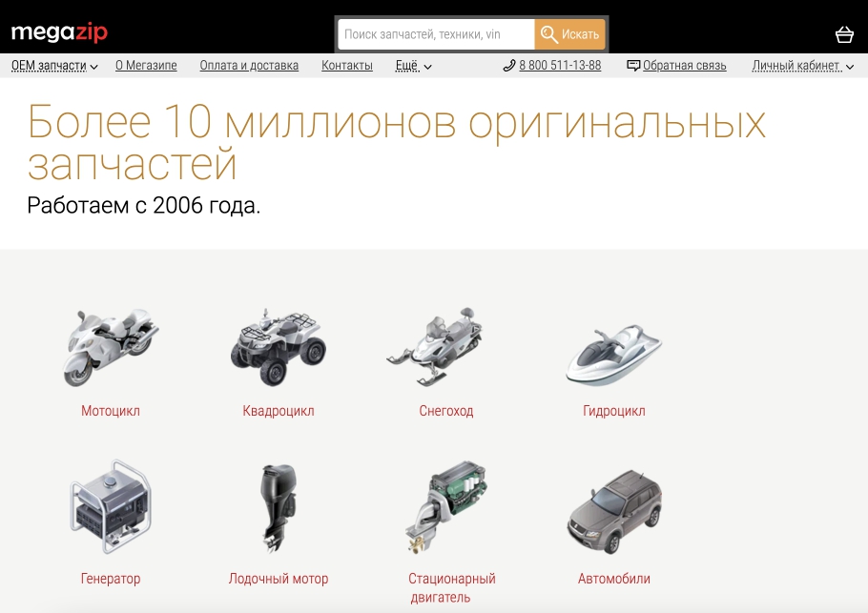This screenshot has height=613, width=868.
Task: Go to О Мегазипе page
Action: [x=146, y=65]
